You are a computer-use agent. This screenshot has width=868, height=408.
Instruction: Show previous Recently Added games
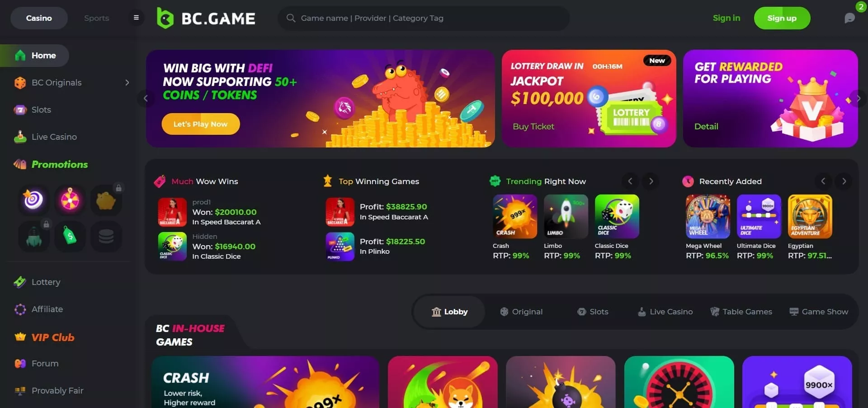pos(823,181)
